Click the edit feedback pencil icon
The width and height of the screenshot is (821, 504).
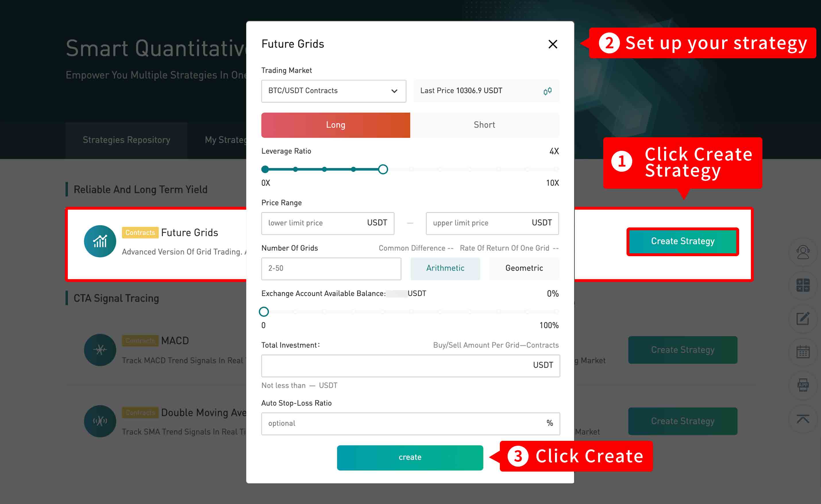coord(803,319)
